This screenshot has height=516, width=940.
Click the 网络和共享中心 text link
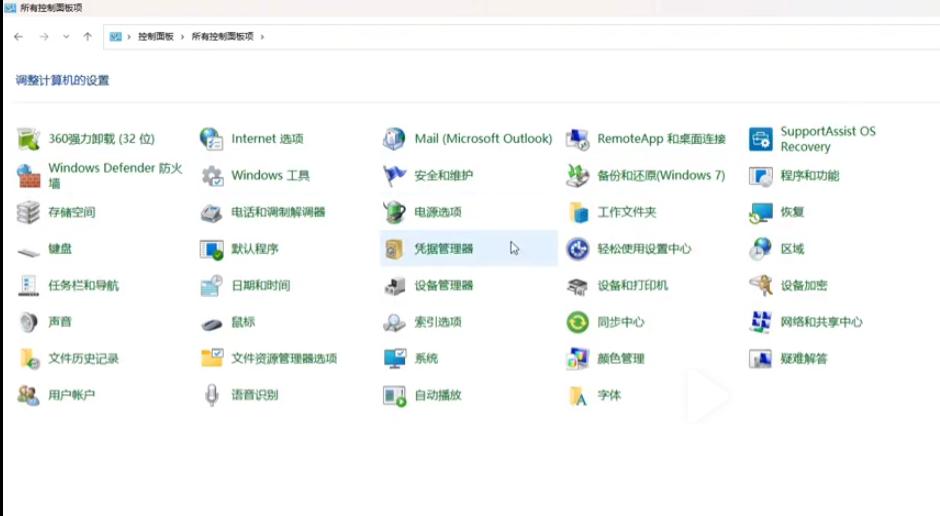821,322
